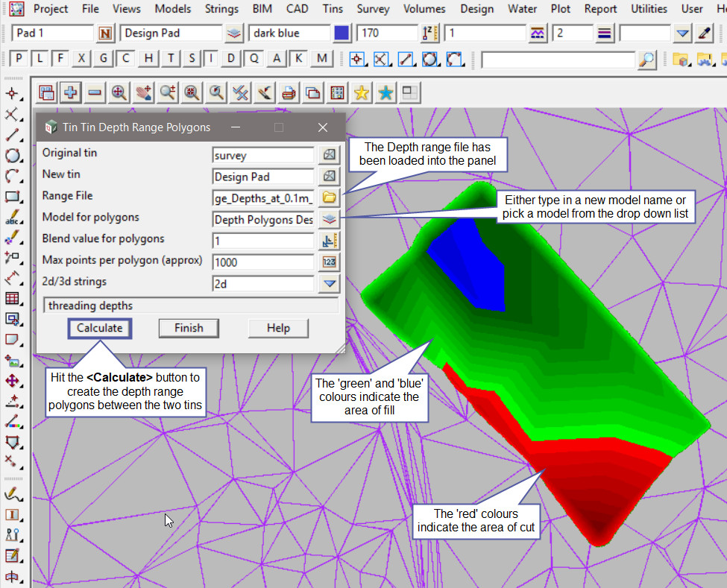Screen dimensions: 727x588
Task: Click the minus icon in view toolbar
Action: (x=95, y=92)
